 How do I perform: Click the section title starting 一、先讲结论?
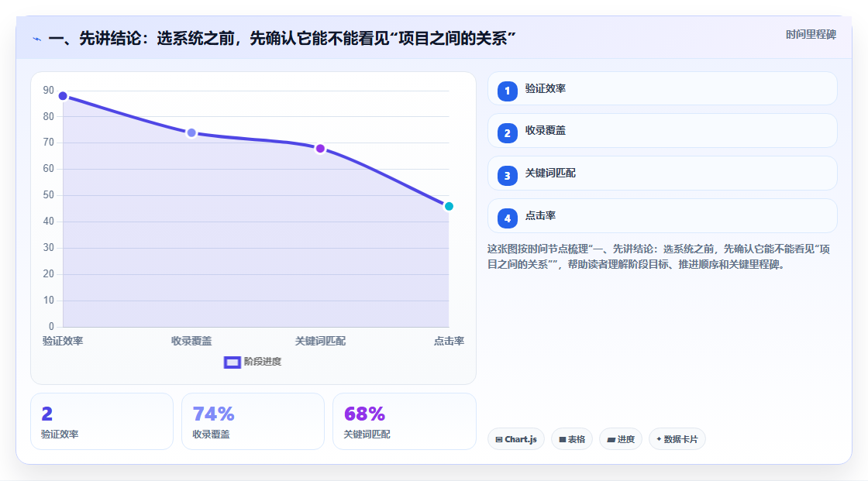[282, 38]
